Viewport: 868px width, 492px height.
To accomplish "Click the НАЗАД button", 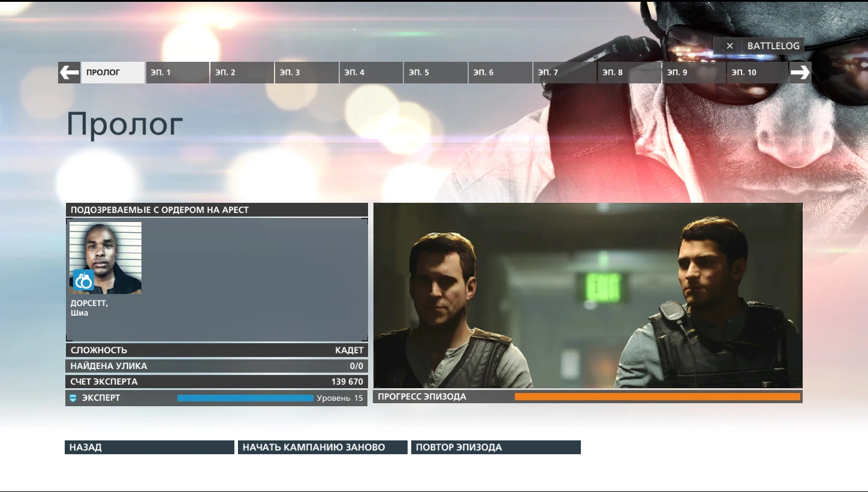I will click(x=149, y=446).
